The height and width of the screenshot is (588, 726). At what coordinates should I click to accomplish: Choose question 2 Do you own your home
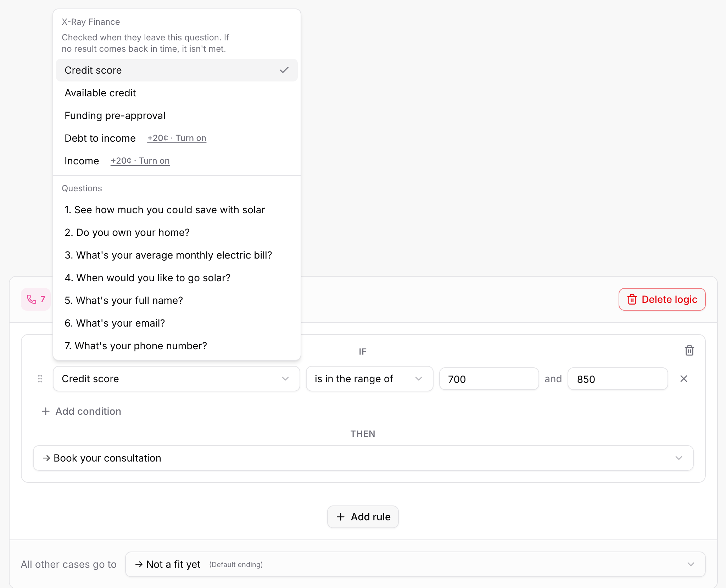coord(177,232)
